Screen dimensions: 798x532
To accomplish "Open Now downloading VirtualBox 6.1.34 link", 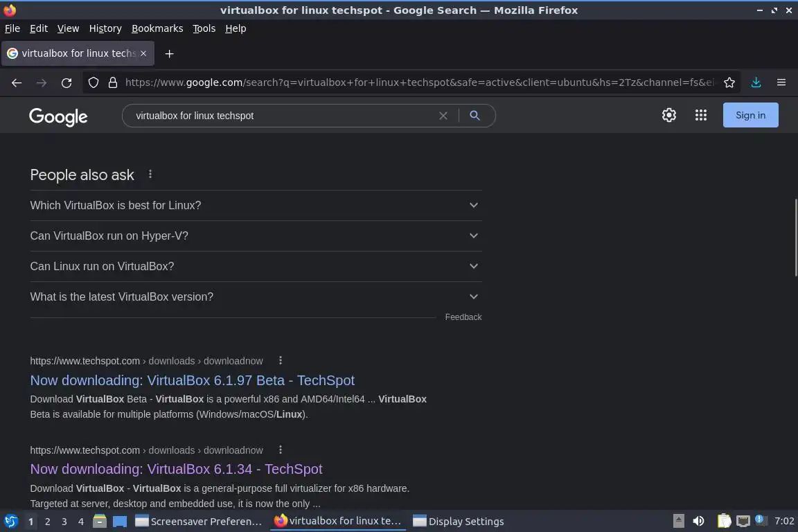I will (x=176, y=469).
